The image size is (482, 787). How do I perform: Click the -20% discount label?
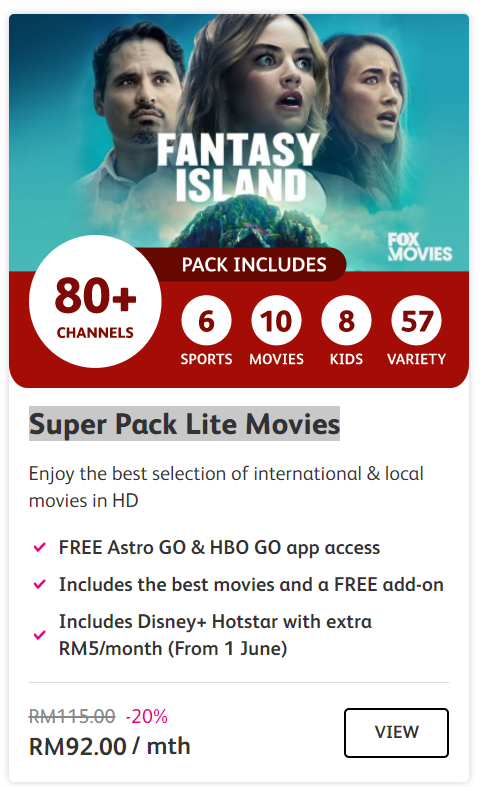coord(146,716)
